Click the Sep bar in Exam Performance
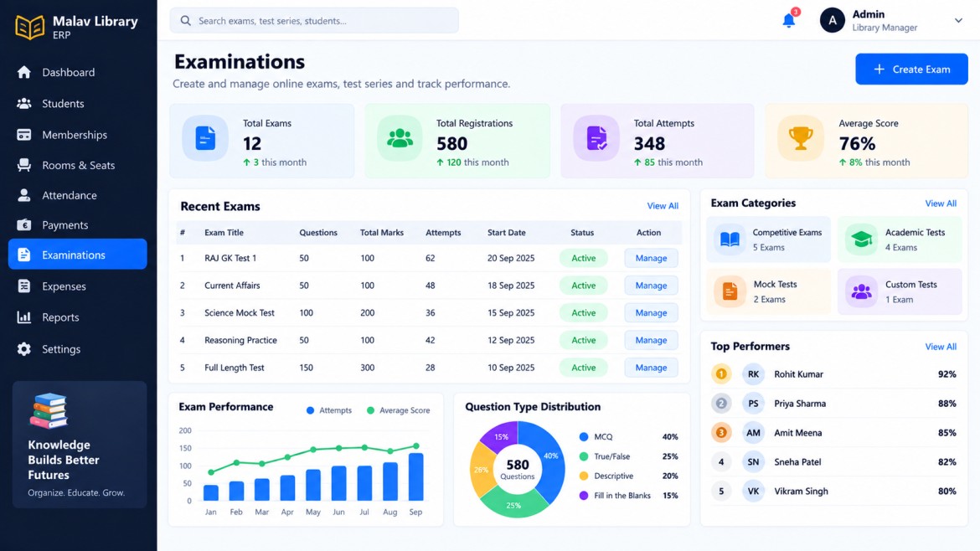The image size is (980, 551). (x=415, y=476)
